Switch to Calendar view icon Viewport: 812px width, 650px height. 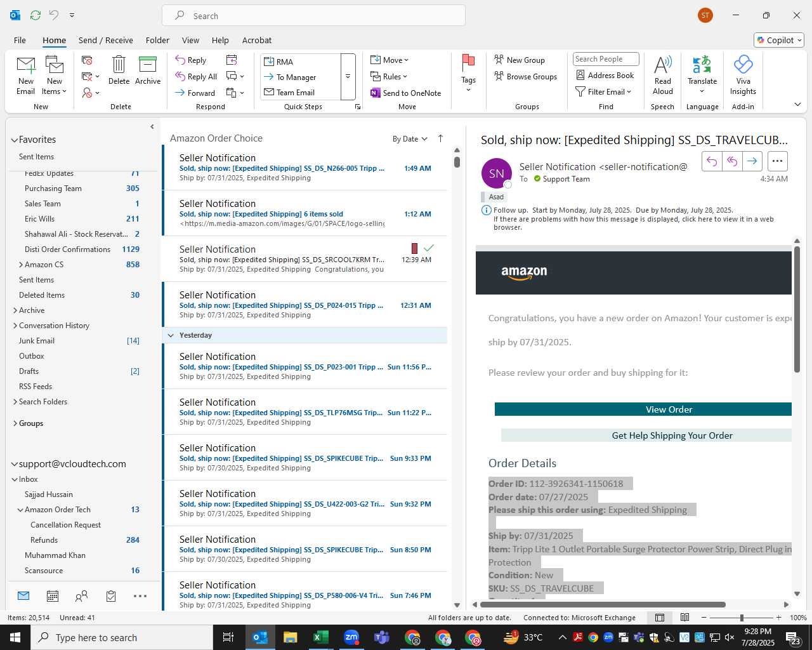[x=53, y=596]
